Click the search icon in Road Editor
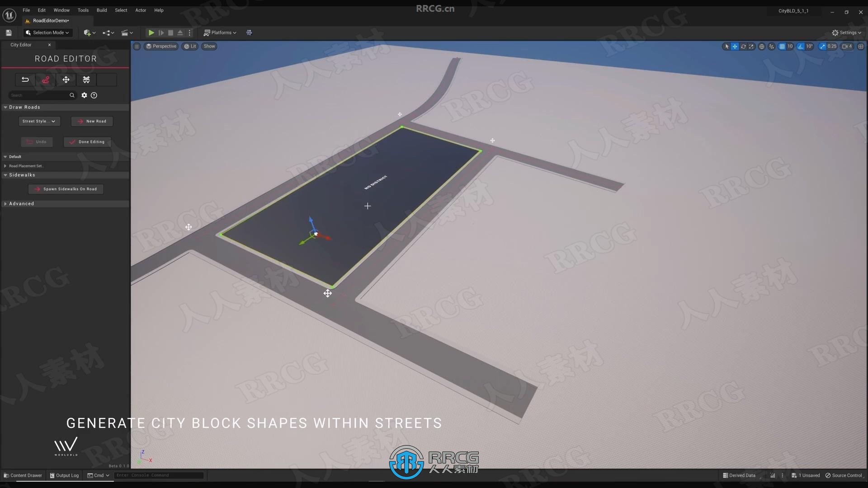The width and height of the screenshot is (868, 488). [x=72, y=95]
